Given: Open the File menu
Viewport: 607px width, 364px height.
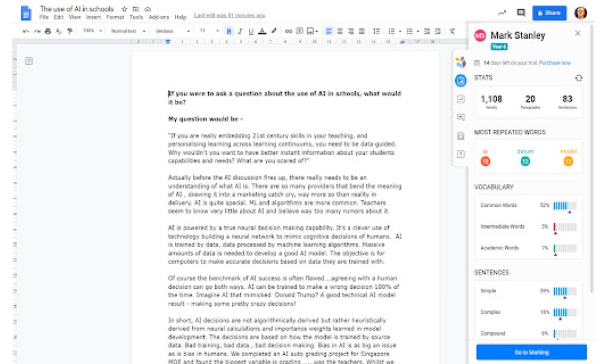Looking at the screenshot, I should click(44, 17).
